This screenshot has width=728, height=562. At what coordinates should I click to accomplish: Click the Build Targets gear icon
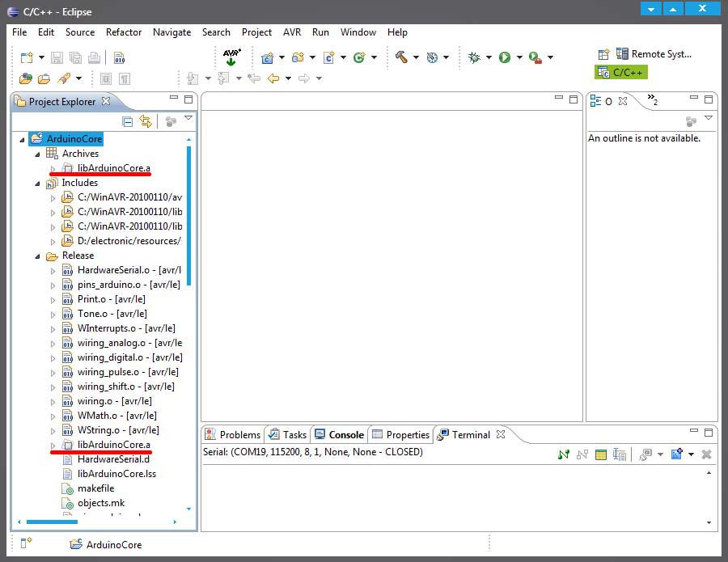point(432,57)
